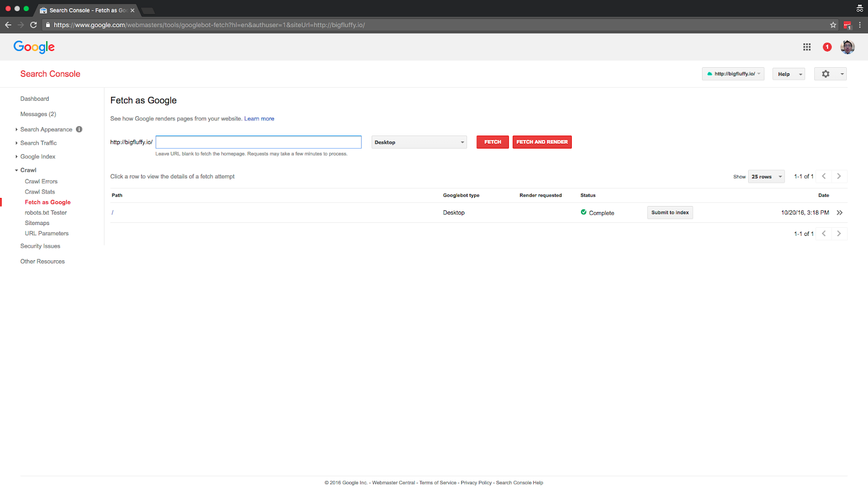
Task: Open URL Parameters
Action: (x=47, y=234)
